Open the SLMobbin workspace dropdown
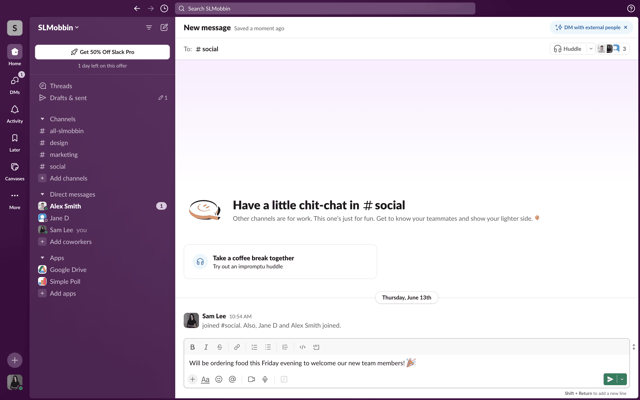 click(x=58, y=27)
